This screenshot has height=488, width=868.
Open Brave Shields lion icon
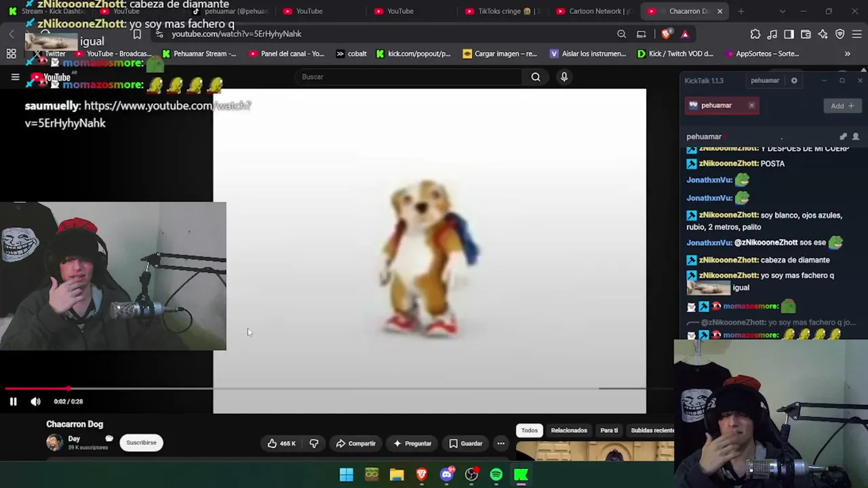[667, 34]
